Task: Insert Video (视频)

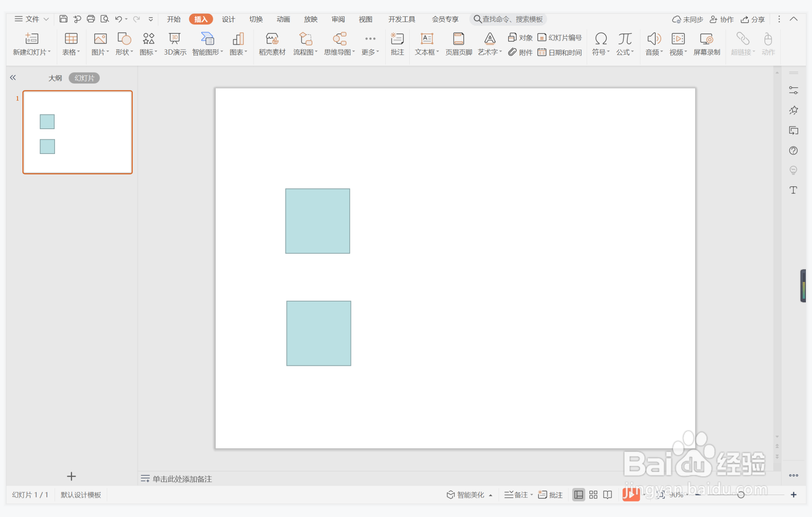Action: coord(678,44)
